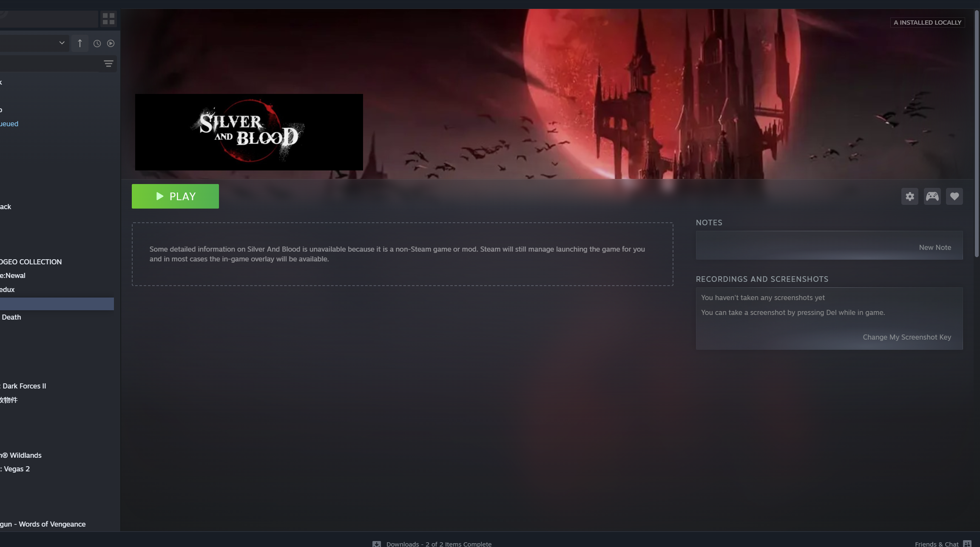Screen dimensions: 980x547
Task: Open Friends & Chat icon
Action: [x=967, y=544]
